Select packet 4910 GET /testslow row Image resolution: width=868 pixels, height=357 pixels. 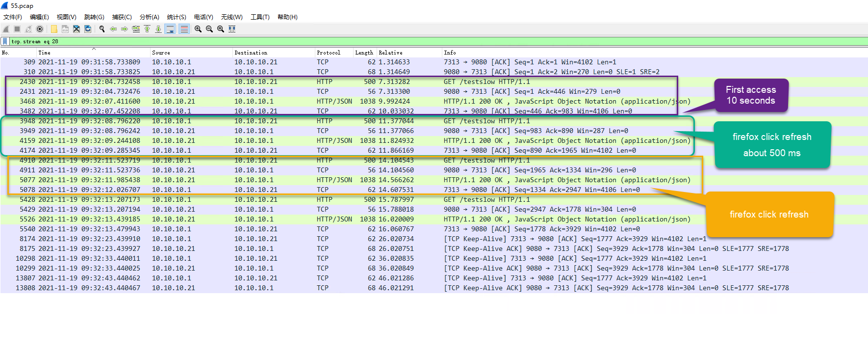434,161
